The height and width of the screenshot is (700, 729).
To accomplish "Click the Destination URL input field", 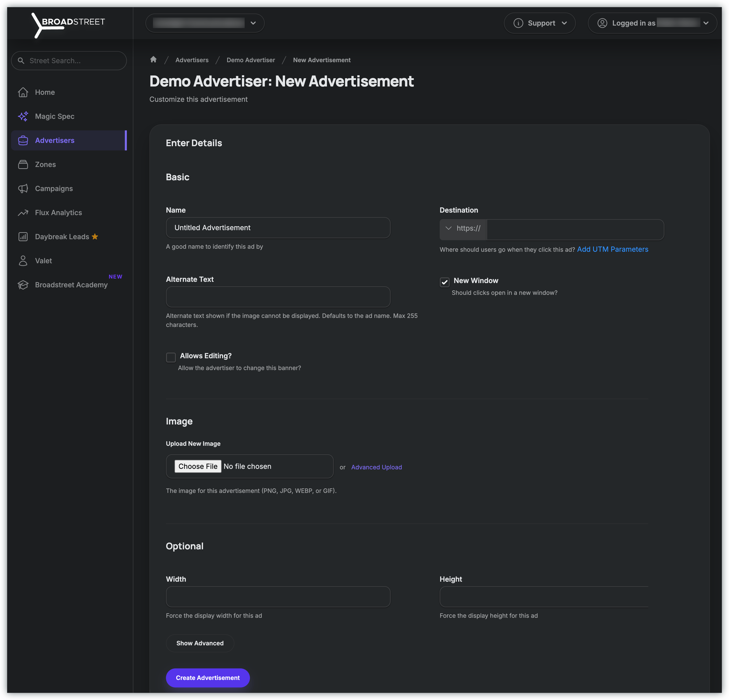I will pos(575,229).
